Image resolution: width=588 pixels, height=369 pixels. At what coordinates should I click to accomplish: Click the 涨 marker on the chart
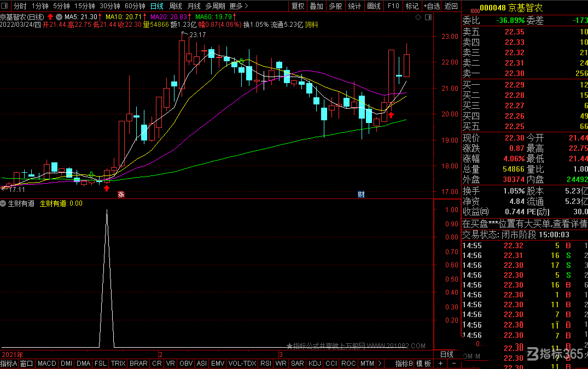121,194
